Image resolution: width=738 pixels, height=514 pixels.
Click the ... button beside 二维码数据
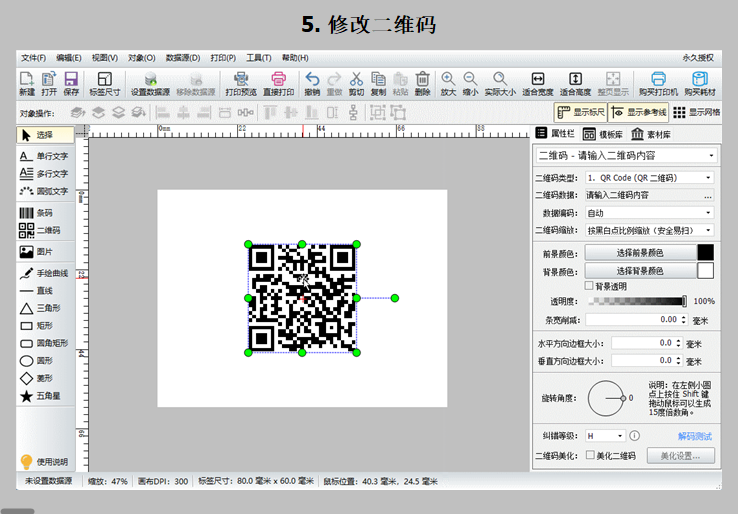tap(707, 195)
